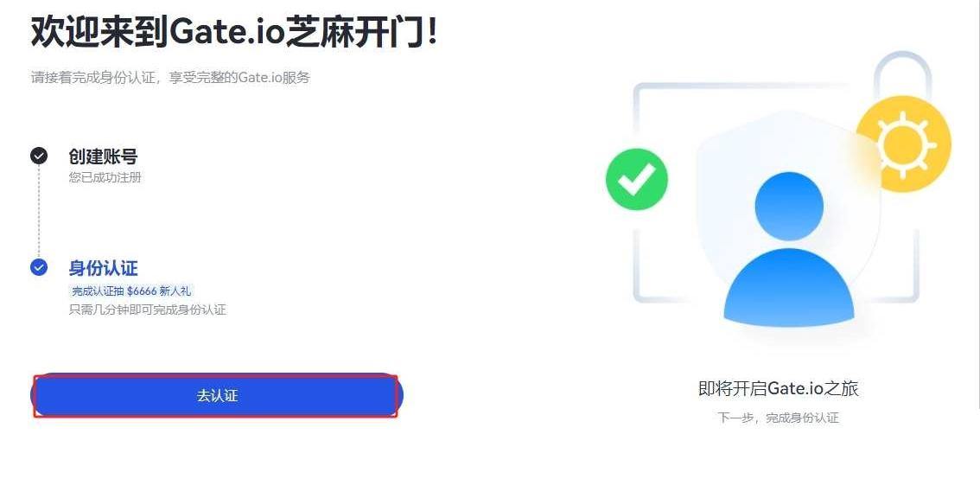The width and height of the screenshot is (980, 479).
Task: Click the 请接着完成身份认证 subtitle text
Action: coord(170,78)
